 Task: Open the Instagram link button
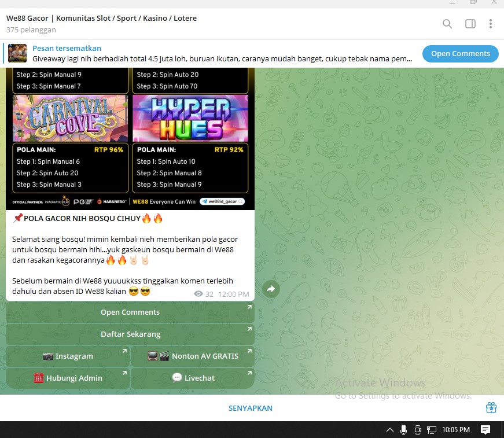68,356
